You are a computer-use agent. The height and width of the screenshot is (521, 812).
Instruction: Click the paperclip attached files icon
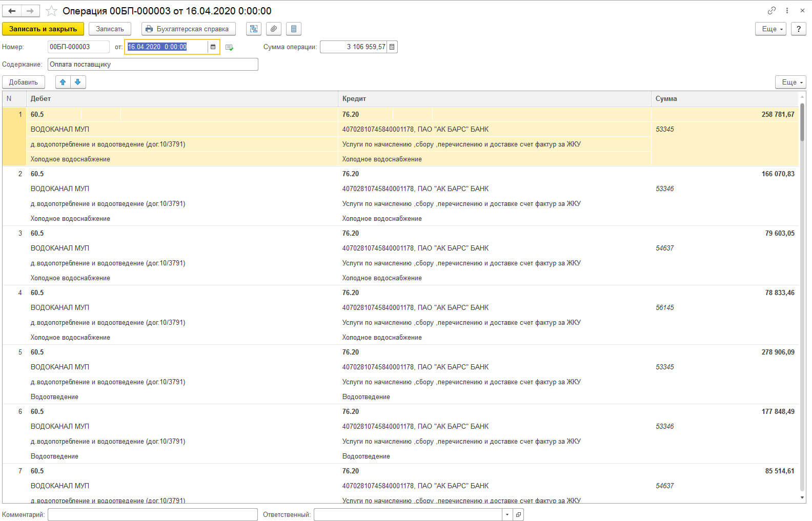coord(274,29)
